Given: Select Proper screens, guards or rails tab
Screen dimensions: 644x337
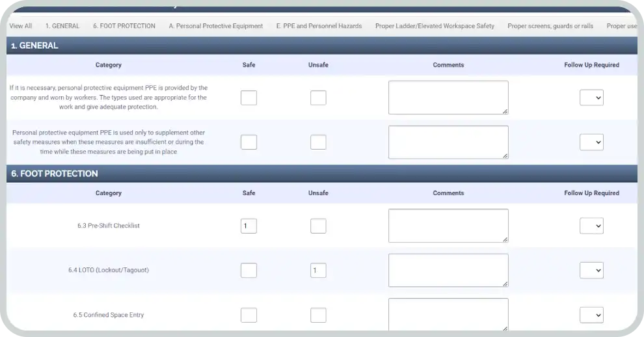Looking at the screenshot, I should [550, 26].
